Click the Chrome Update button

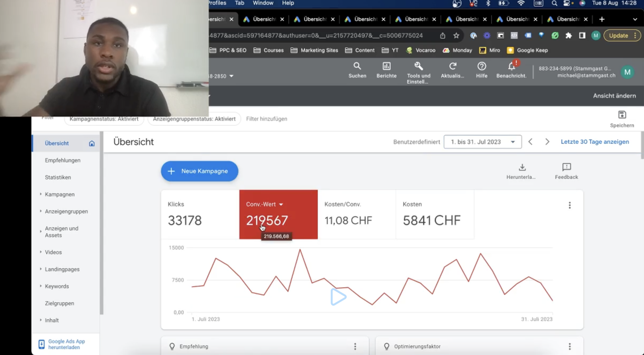621,36
